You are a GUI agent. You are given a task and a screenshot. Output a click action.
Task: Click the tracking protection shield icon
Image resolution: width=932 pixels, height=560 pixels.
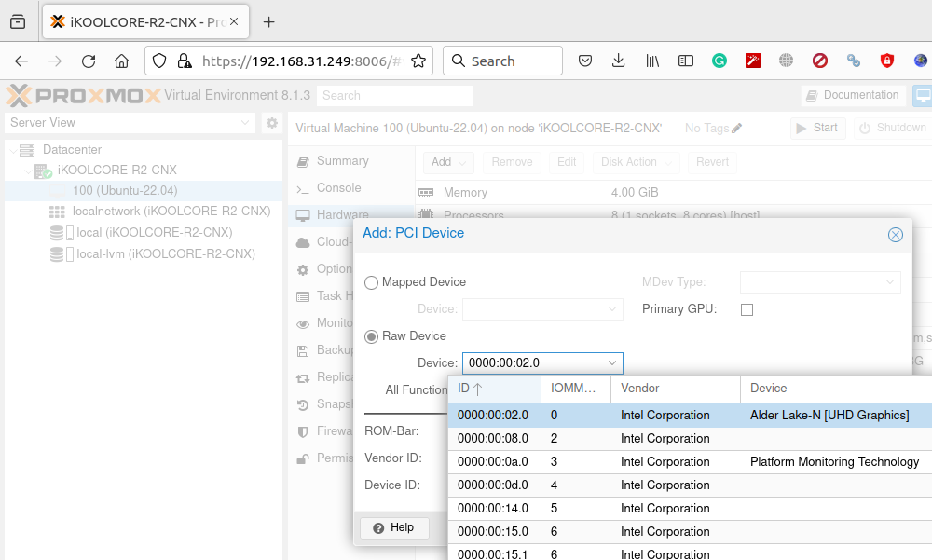[x=159, y=61]
